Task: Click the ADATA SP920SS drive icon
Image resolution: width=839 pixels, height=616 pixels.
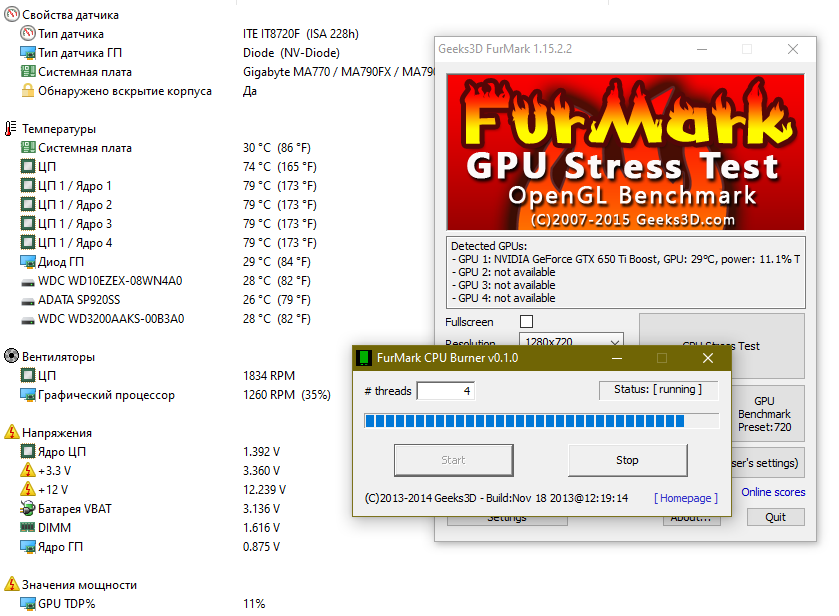Action: pyautogui.click(x=28, y=301)
